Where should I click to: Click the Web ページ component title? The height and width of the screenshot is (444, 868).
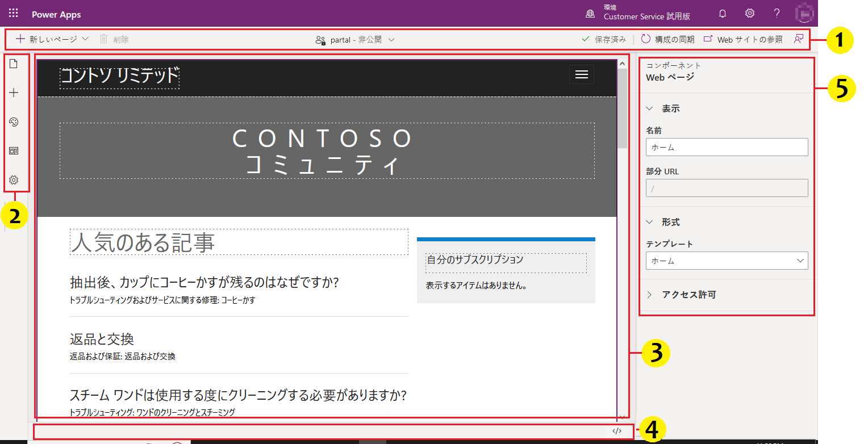pyautogui.click(x=670, y=77)
